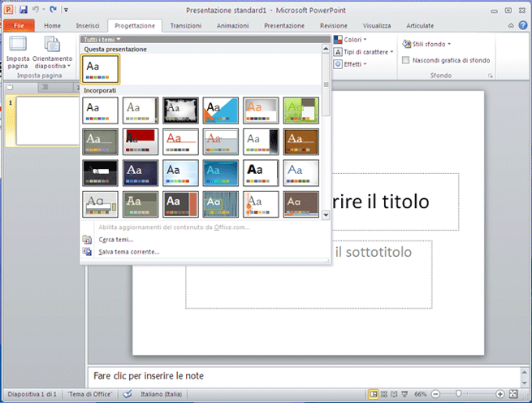Open the File tab
Image resolution: width=532 pixels, height=403 pixels.
point(19,25)
